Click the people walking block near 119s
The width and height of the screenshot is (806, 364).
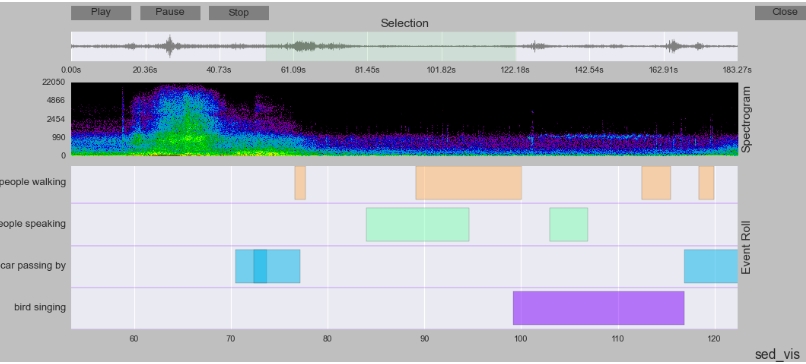coord(706,183)
